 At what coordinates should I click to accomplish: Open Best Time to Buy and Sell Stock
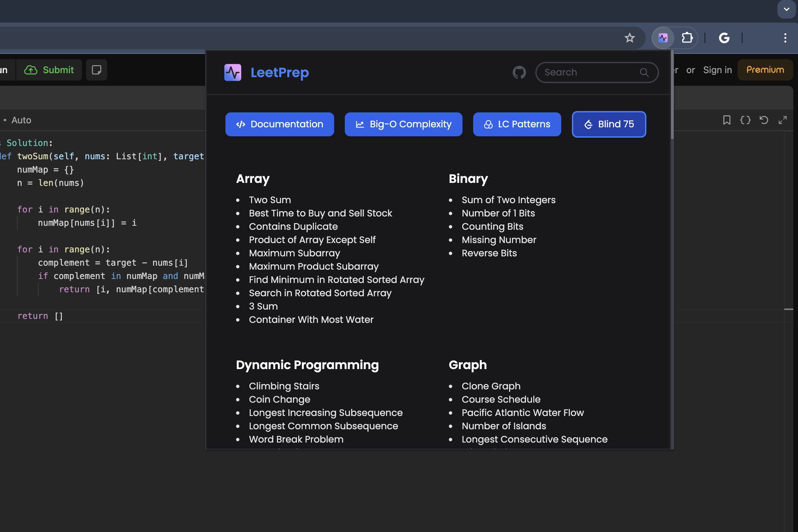[x=320, y=213]
